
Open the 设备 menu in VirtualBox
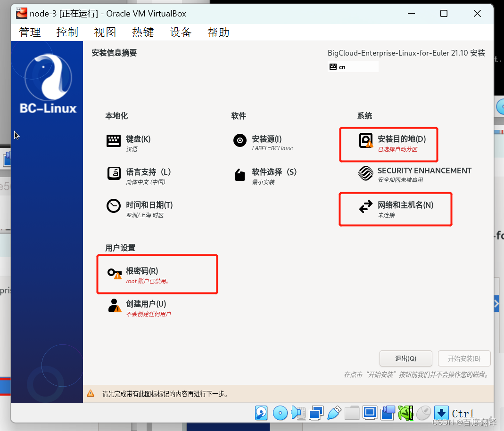click(x=180, y=32)
